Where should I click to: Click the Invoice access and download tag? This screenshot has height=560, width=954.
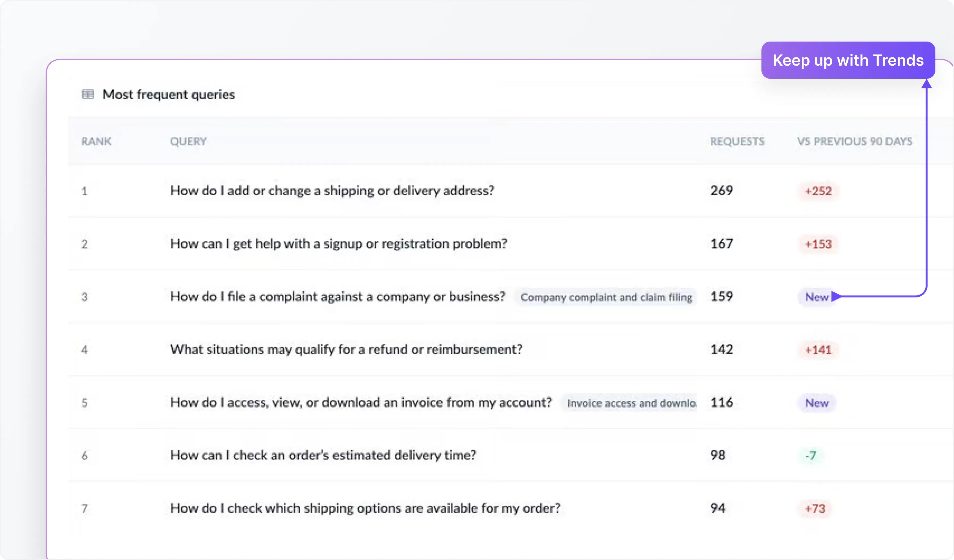point(629,403)
